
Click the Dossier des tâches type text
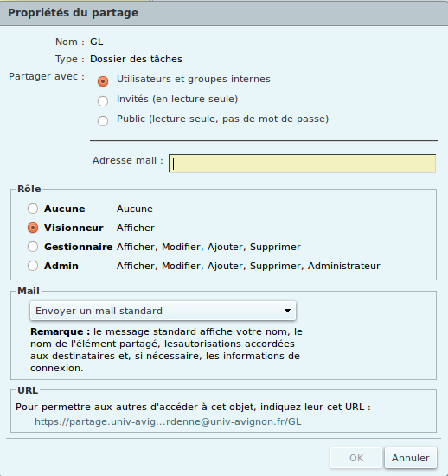136,59
